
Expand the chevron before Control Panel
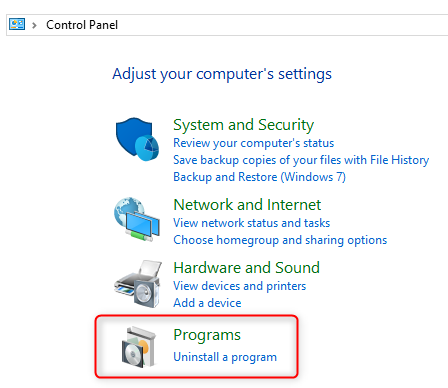pyautogui.click(x=34, y=25)
